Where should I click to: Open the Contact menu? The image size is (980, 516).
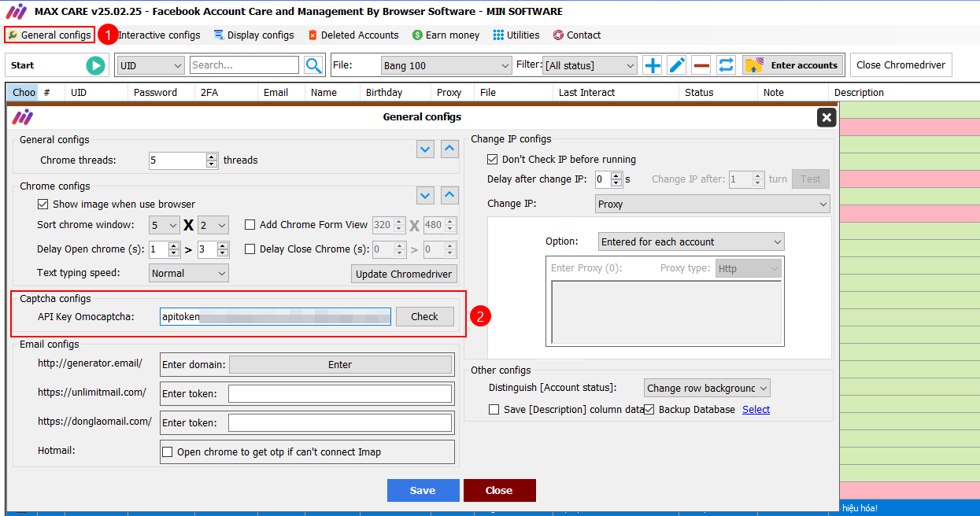click(577, 35)
